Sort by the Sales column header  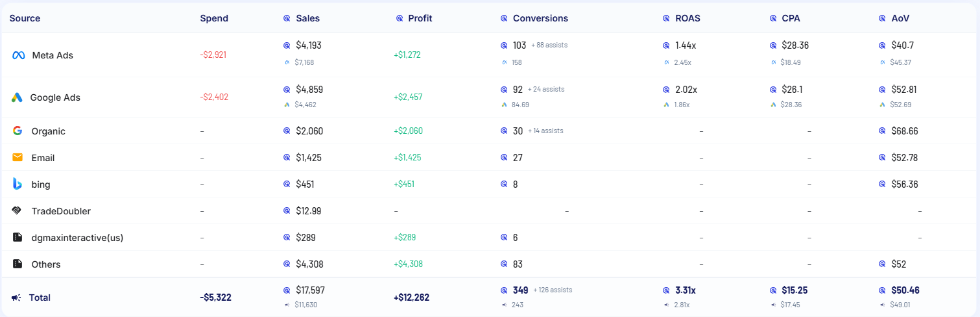(x=307, y=18)
